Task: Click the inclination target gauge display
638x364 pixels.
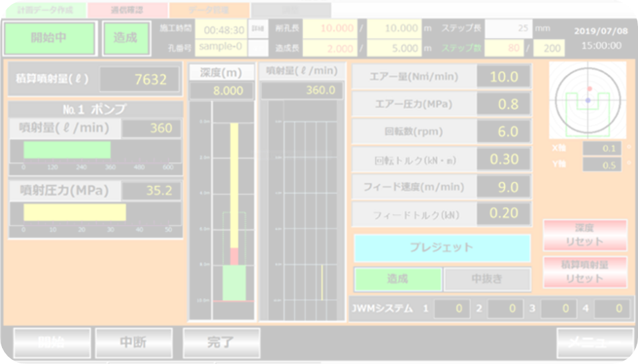Action: click(x=587, y=100)
